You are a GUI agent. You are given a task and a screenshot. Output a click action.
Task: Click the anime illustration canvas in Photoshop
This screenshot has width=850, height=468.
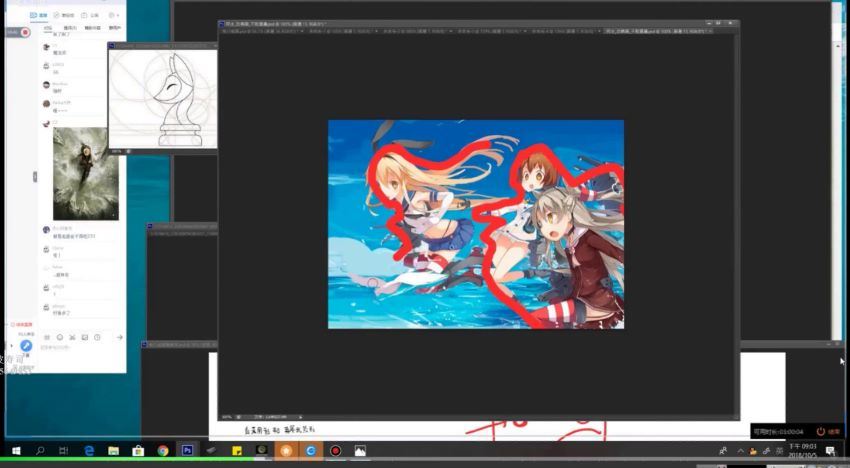point(476,224)
